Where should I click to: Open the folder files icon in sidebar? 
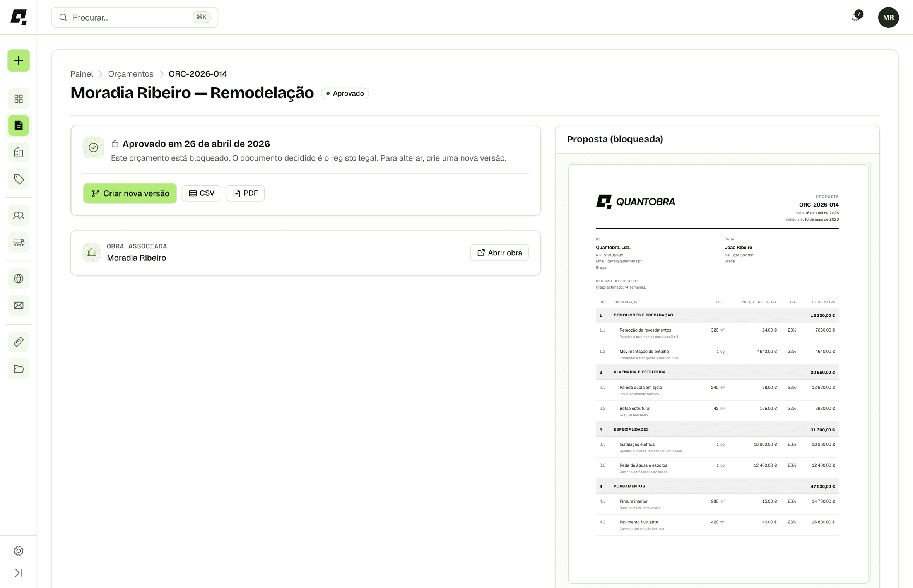point(19,369)
